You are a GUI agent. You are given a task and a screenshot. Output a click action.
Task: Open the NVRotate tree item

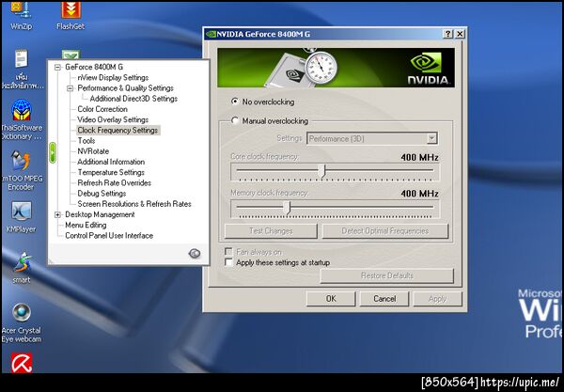(x=93, y=151)
